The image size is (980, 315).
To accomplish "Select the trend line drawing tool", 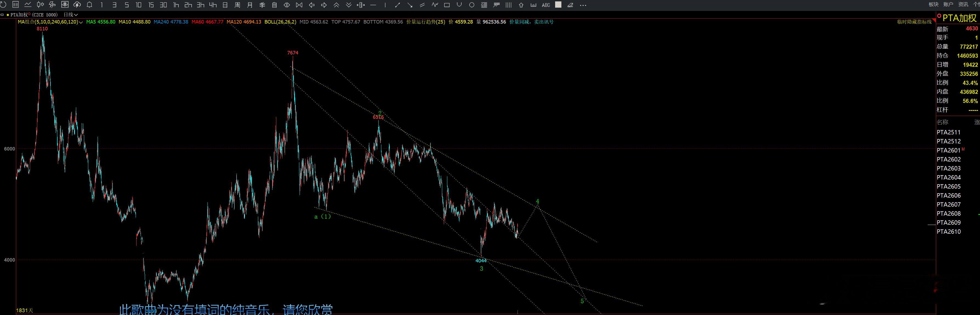I will tap(397, 5).
